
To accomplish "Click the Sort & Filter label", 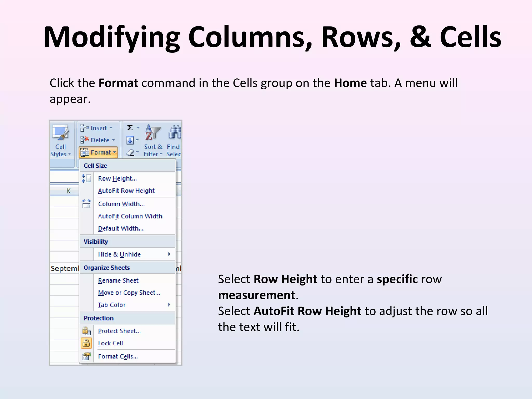I will pos(153,150).
